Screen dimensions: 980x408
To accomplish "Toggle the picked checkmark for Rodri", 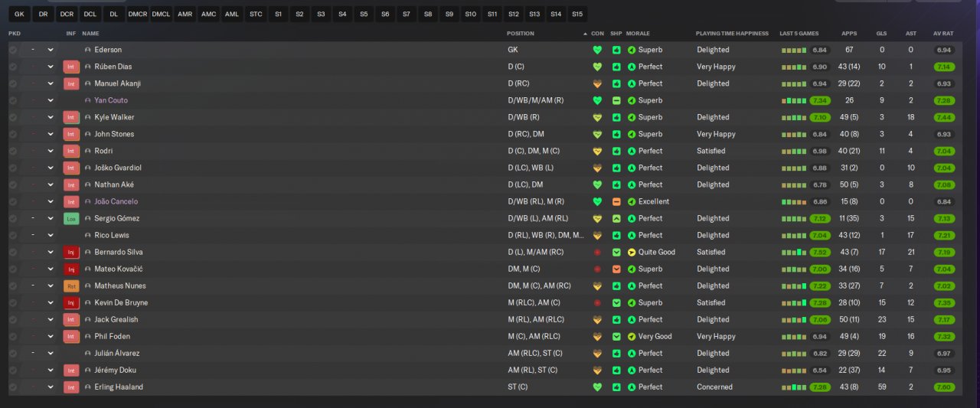I will 13,151.
